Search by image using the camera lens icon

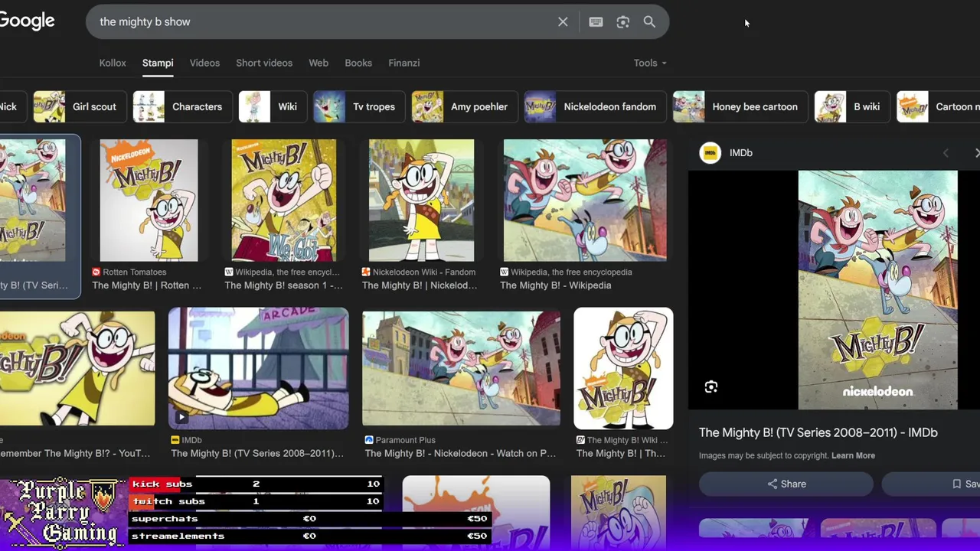click(x=622, y=22)
